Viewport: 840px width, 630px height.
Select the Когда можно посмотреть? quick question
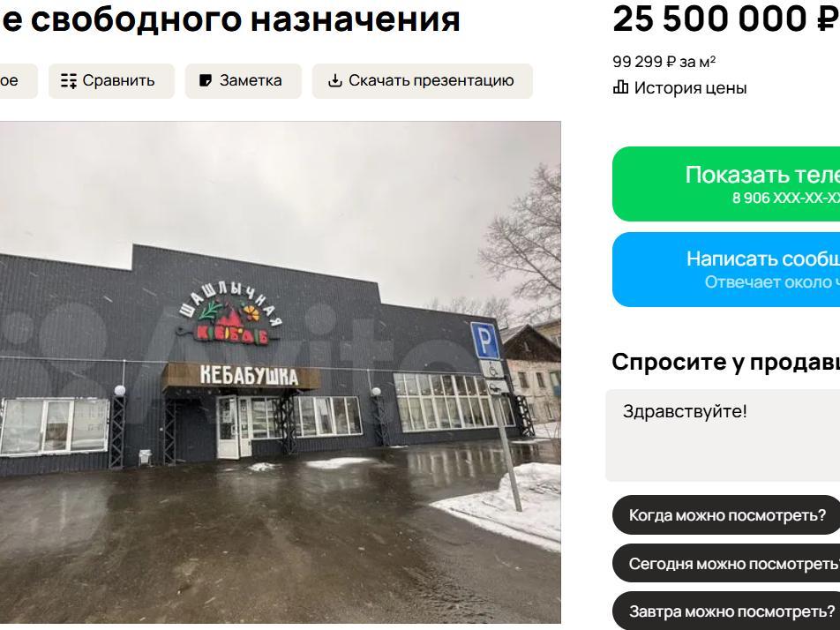pyautogui.click(x=726, y=515)
